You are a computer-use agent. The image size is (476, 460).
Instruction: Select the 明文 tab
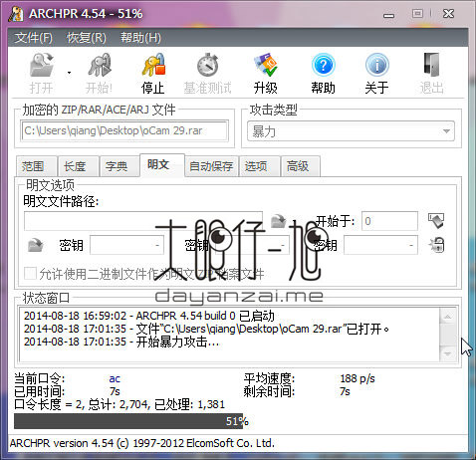pyautogui.click(x=161, y=164)
